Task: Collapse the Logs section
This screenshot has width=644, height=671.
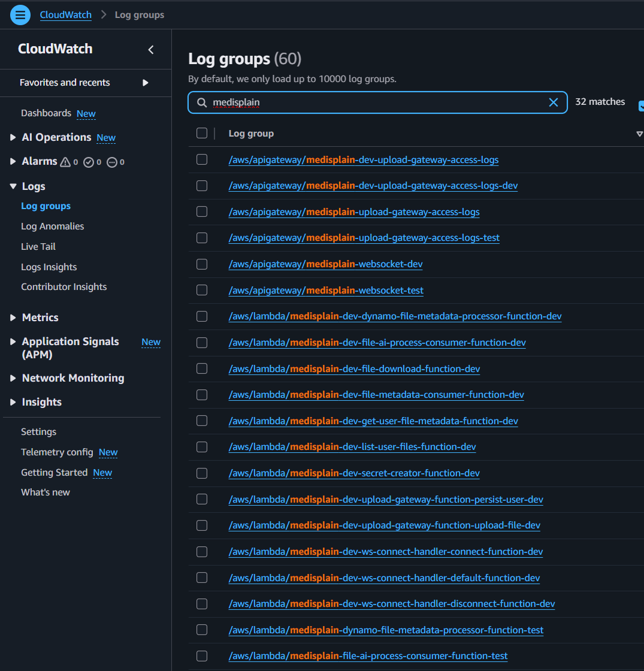Action: (13, 186)
